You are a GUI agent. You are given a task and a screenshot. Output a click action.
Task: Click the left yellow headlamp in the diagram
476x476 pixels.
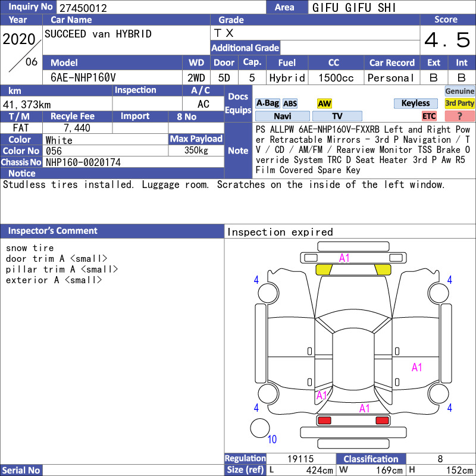[x=324, y=270]
